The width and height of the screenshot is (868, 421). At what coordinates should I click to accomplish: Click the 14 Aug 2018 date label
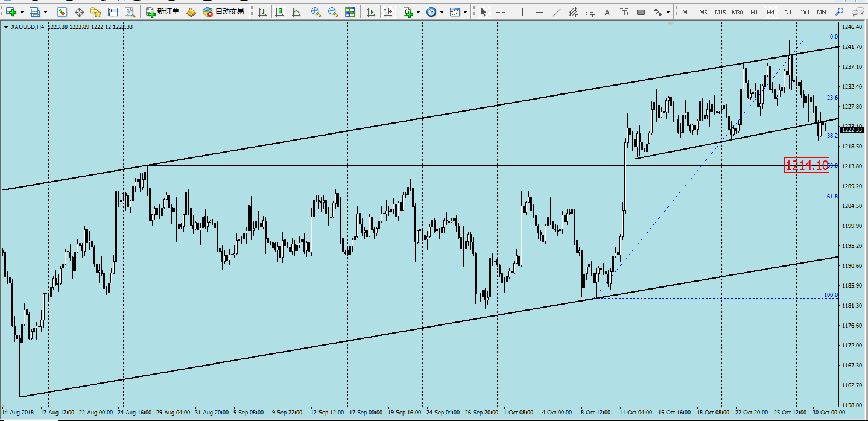(17, 413)
